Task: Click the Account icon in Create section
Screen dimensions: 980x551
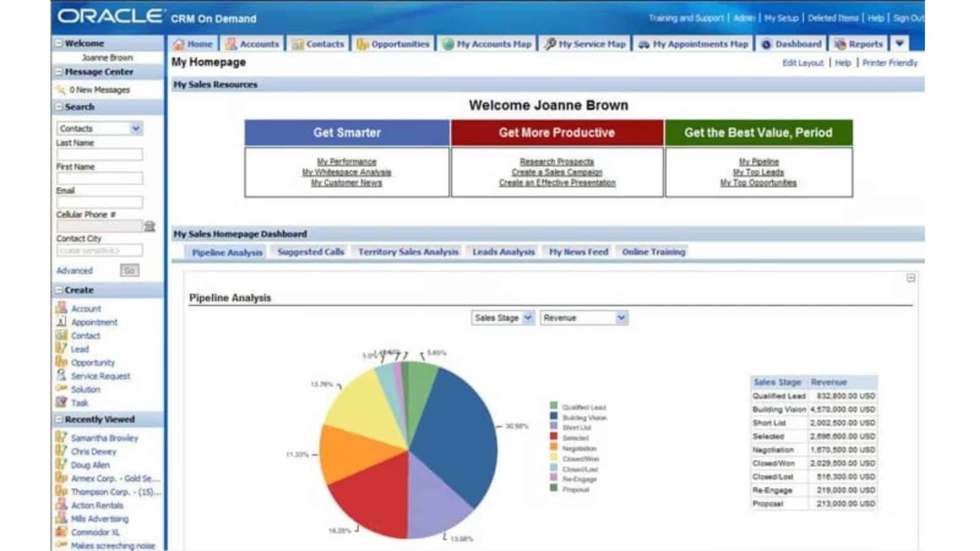Action: point(61,308)
